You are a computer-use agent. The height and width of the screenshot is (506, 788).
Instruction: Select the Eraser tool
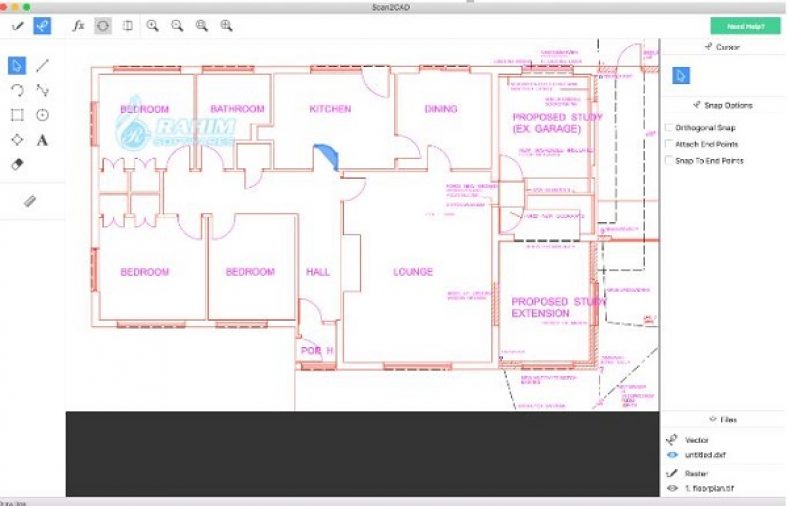pyautogui.click(x=17, y=164)
